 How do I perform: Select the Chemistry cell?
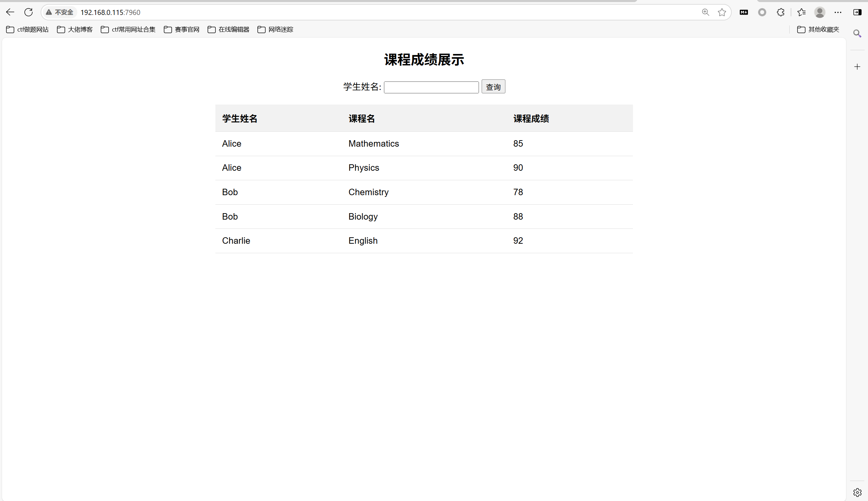point(368,192)
